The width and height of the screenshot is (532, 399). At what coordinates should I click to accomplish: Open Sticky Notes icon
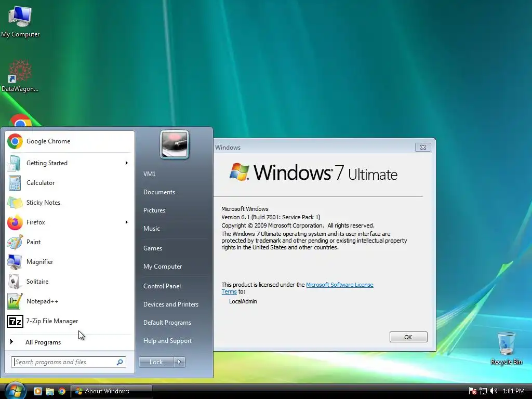(x=15, y=203)
